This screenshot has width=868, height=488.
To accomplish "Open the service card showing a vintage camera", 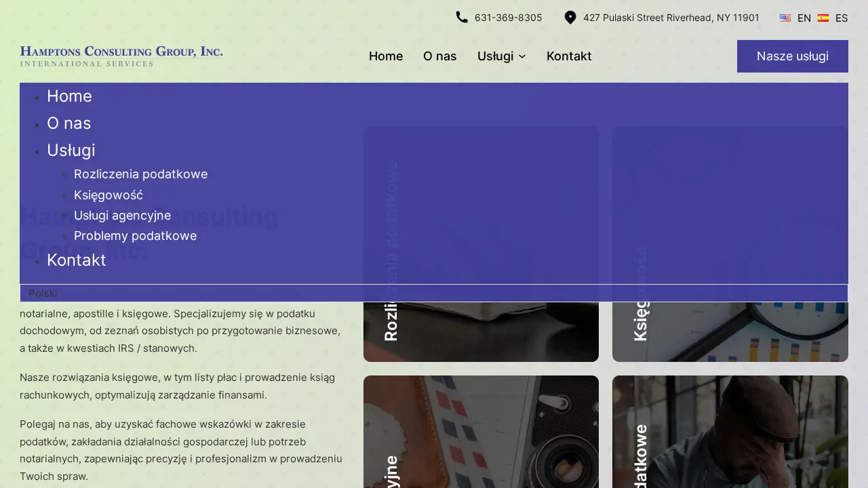I will (x=481, y=432).
